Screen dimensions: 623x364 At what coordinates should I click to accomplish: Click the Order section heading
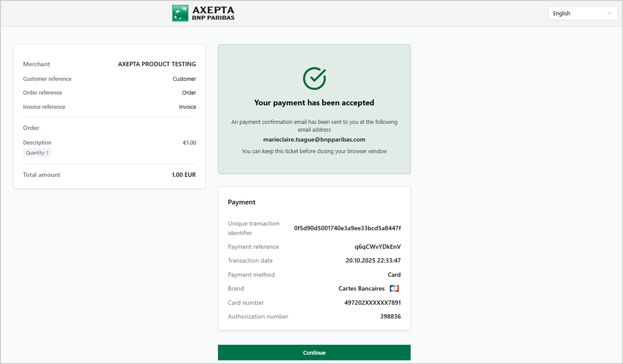point(31,128)
